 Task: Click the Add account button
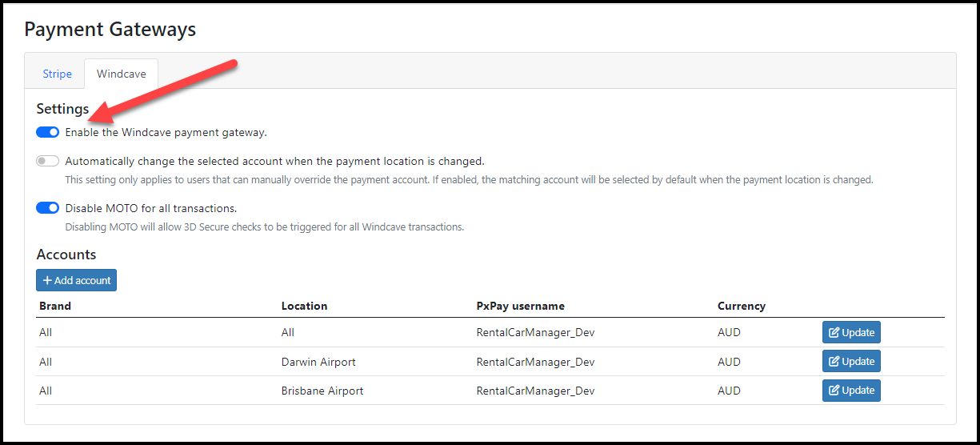click(x=76, y=280)
